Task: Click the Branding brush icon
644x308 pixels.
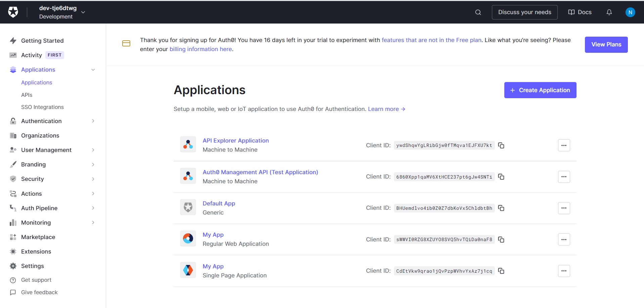Action: point(13,164)
